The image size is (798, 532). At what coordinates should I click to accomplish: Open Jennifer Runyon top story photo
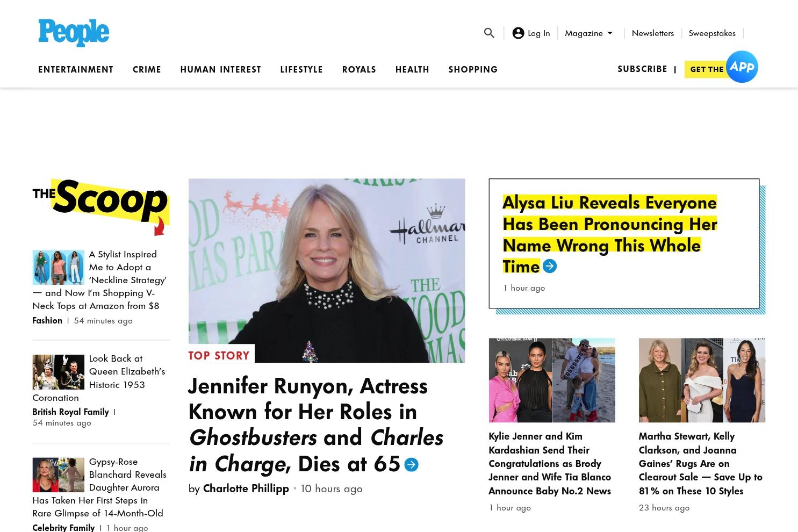(x=327, y=270)
